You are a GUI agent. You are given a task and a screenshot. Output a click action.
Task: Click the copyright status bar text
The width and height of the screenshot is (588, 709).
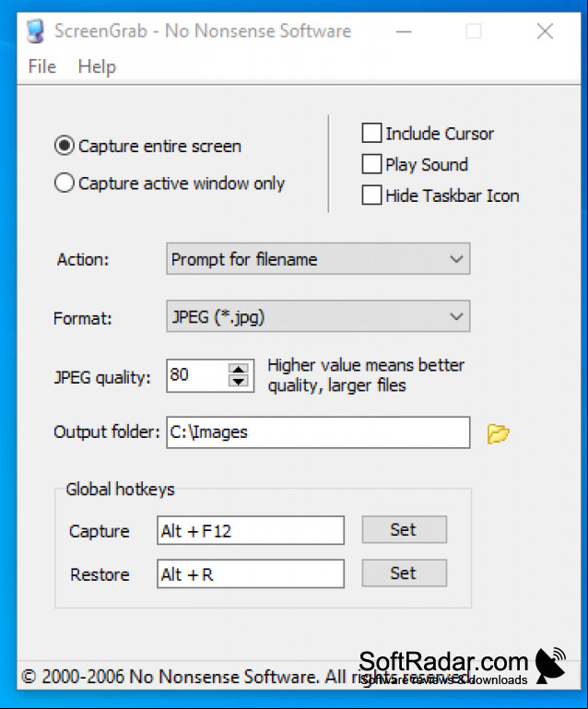click(x=246, y=677)
